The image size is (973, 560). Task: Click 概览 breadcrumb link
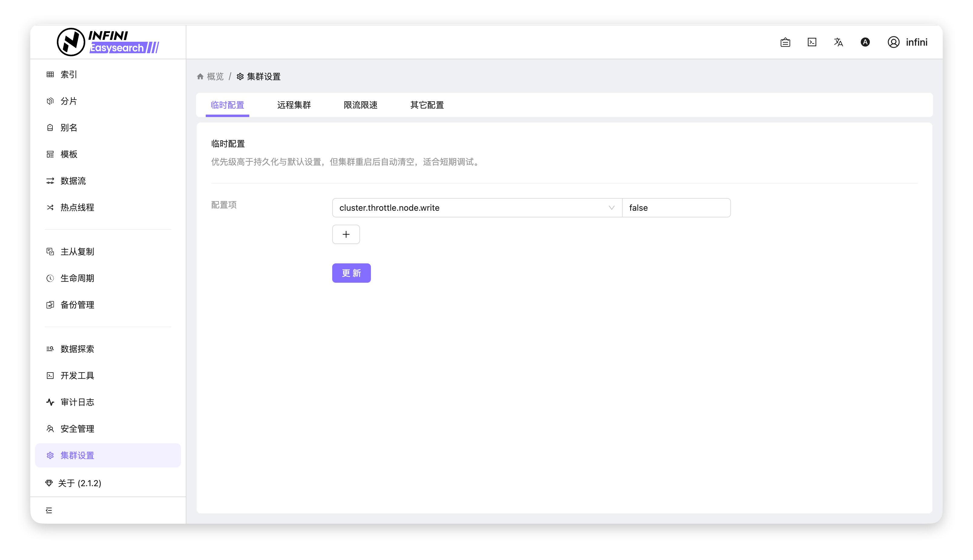pos(215,77)
